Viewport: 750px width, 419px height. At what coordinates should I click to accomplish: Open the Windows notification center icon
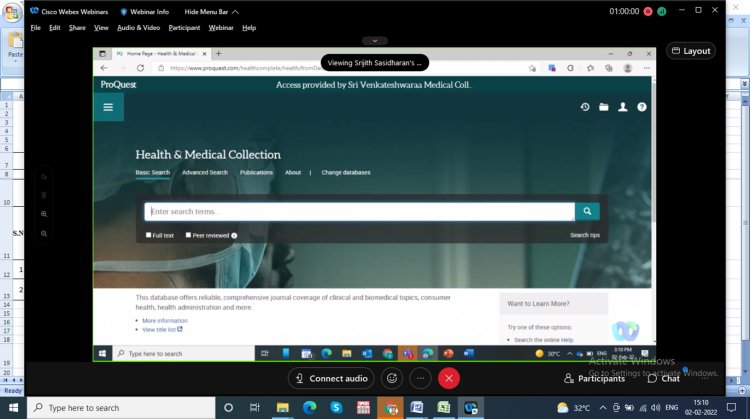click(731, 408)
